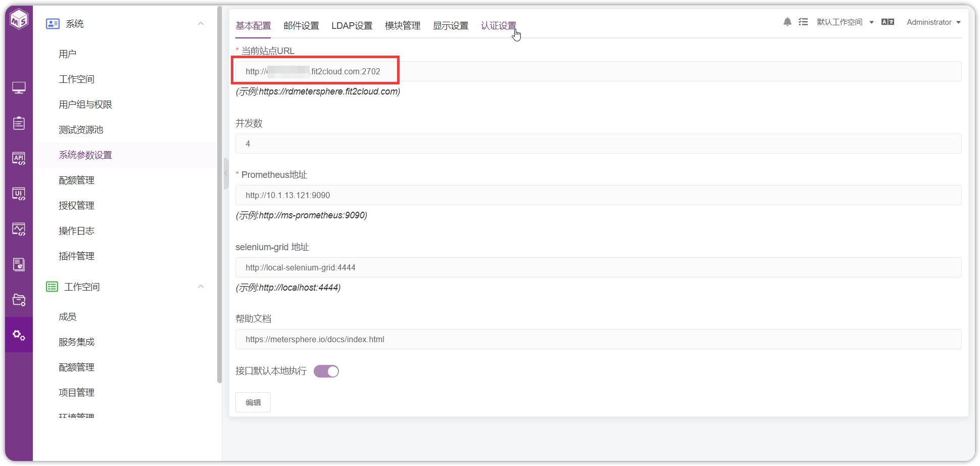Switch language with the translate icon
The image size is (980, 466).
[888, 22]
